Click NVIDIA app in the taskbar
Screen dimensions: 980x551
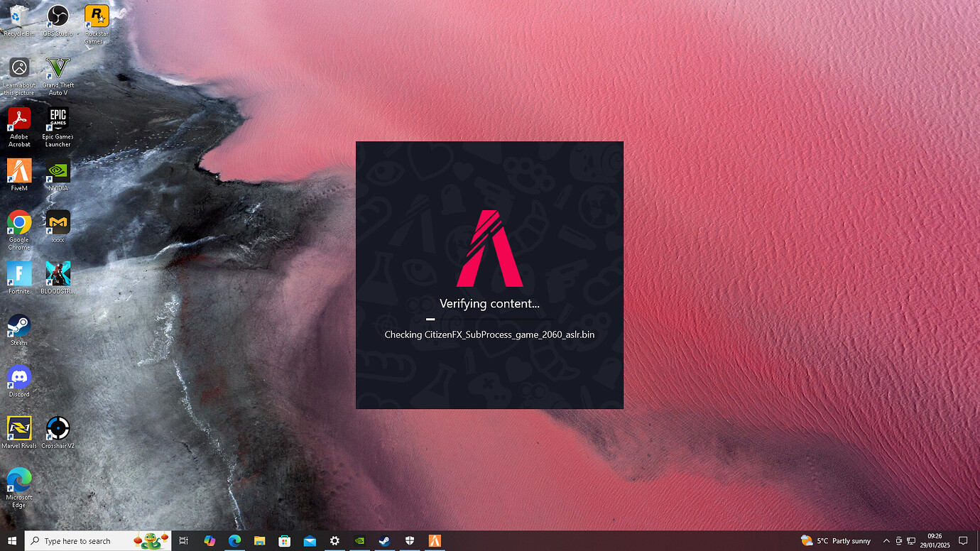tap(359, 540)
